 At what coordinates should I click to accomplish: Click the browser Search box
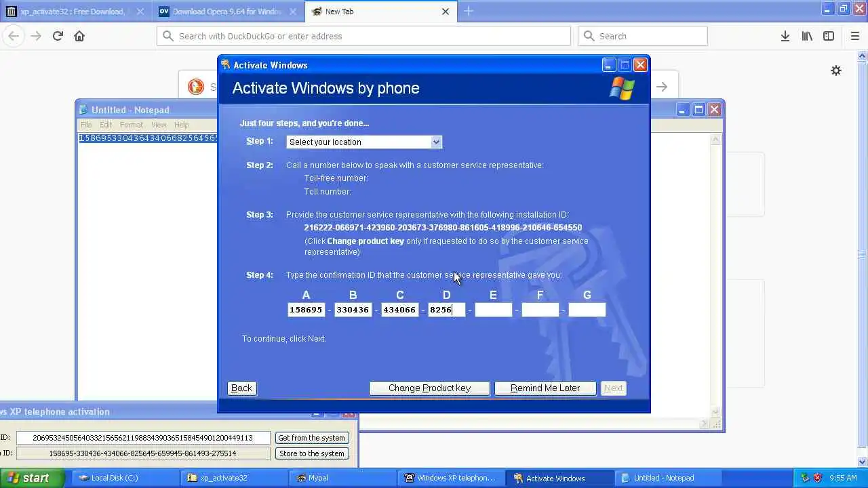pos(643,36)
